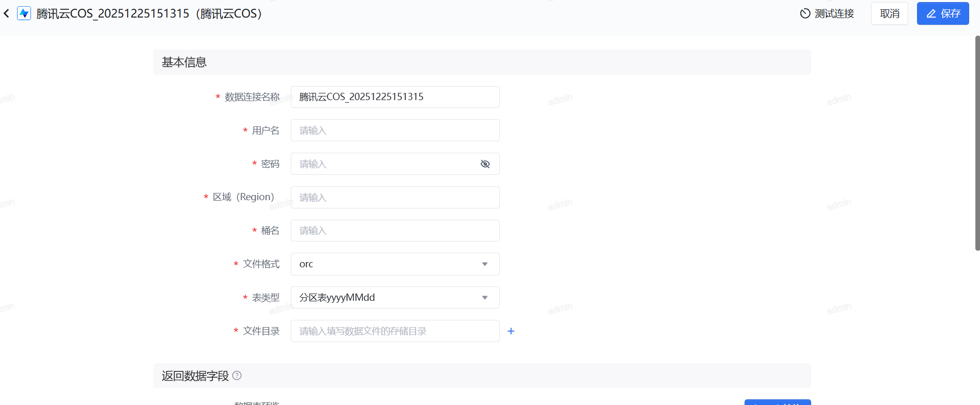Click the plus icon to add directory

pyautogui.click(x=511, y=331)
